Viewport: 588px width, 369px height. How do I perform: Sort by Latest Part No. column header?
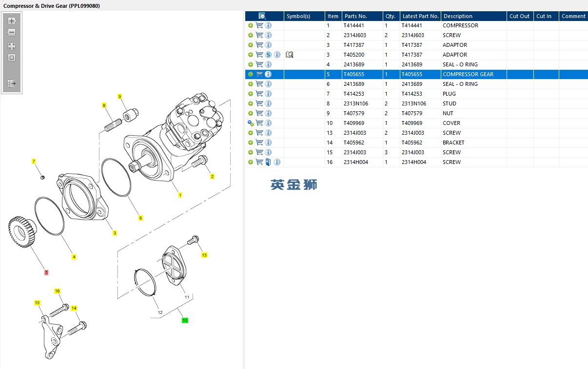pyautogui.click(x=420, y=16)
